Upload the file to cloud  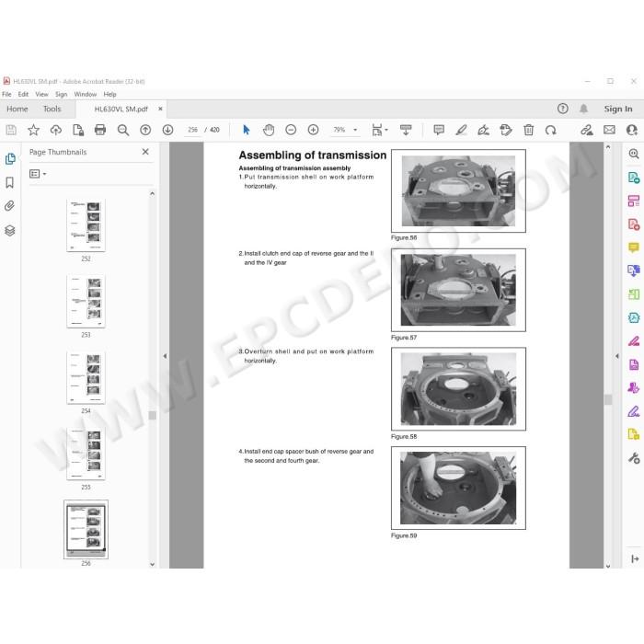click(x=56, y=131)
